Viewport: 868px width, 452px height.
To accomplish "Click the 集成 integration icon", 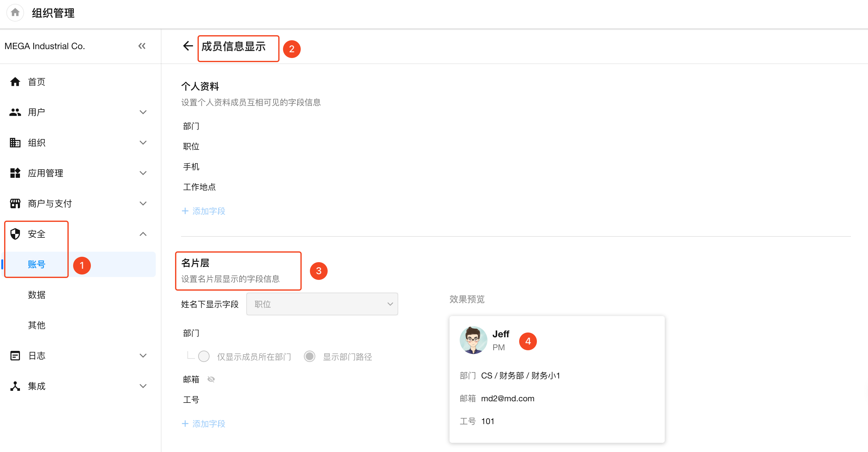I will (15, 386).
